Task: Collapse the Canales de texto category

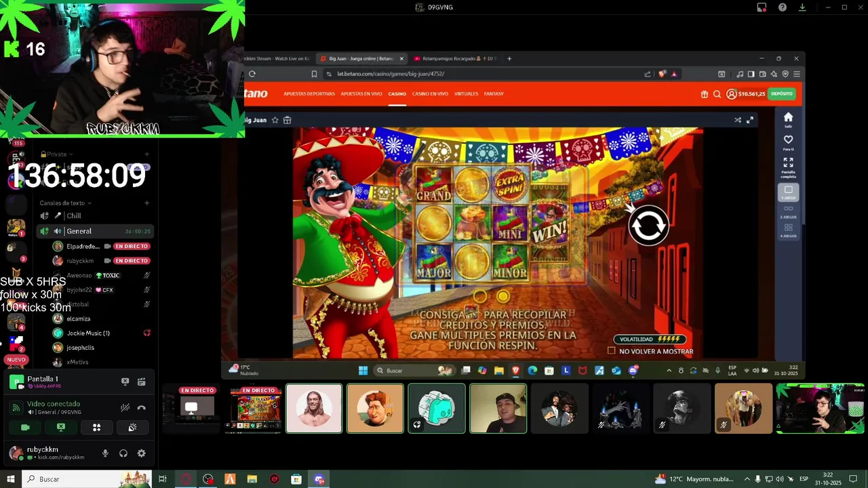Action: 65,203
